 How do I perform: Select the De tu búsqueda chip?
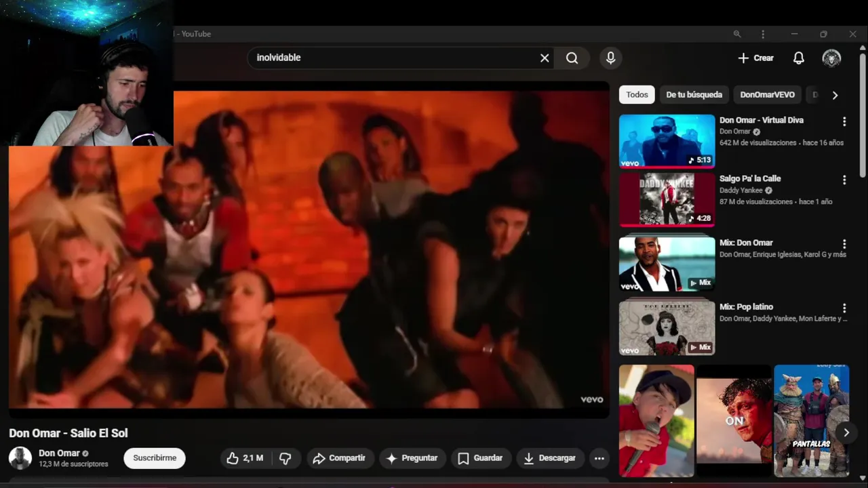tap(694, 95)
